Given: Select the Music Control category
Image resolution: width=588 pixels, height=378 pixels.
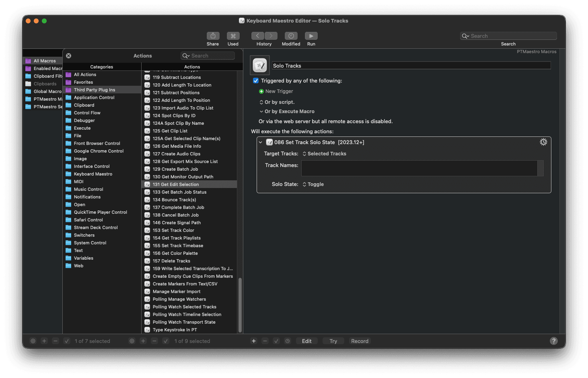Looking at the screenshot, I should point(102,189).
